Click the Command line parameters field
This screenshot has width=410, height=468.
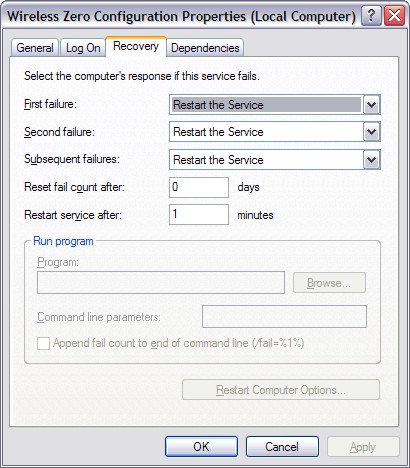(x=284, y=316)
